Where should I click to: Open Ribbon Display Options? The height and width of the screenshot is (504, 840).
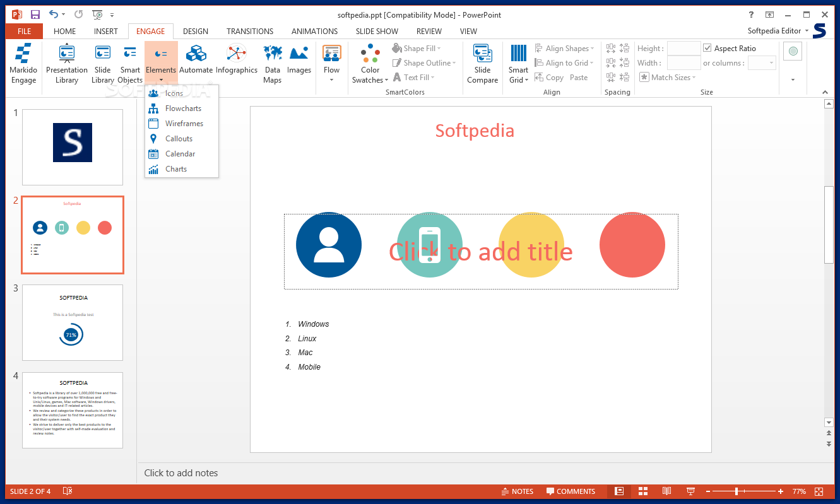coord(770,15)
